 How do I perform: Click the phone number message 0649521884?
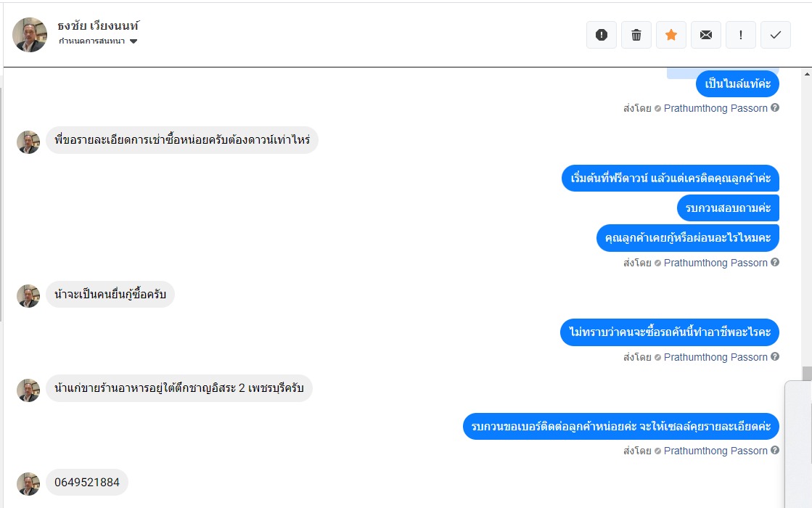(x=87, y=483)
